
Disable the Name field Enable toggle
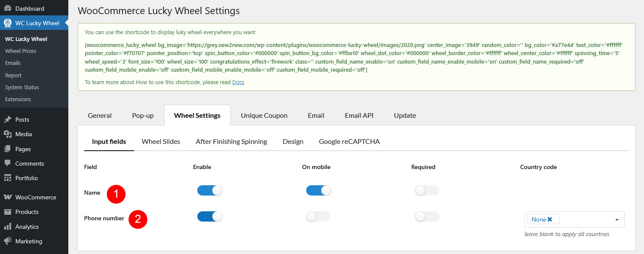(x=210, y=190)
